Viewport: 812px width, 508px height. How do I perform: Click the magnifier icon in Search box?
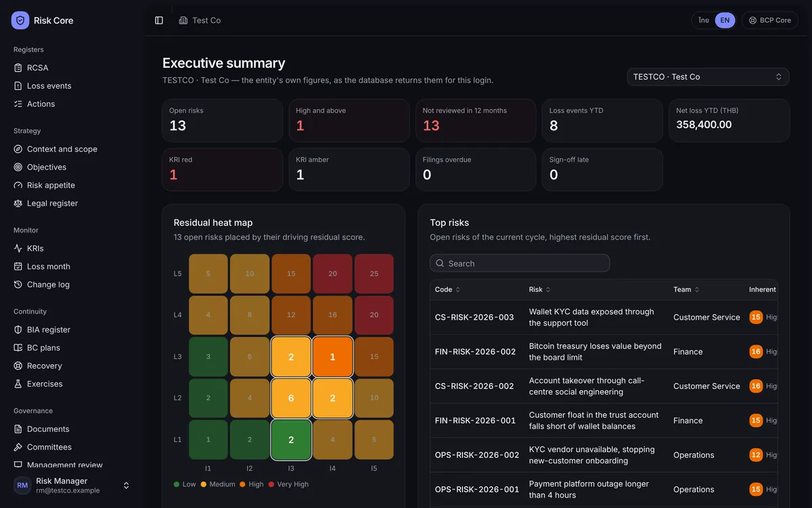pos(441,263)
